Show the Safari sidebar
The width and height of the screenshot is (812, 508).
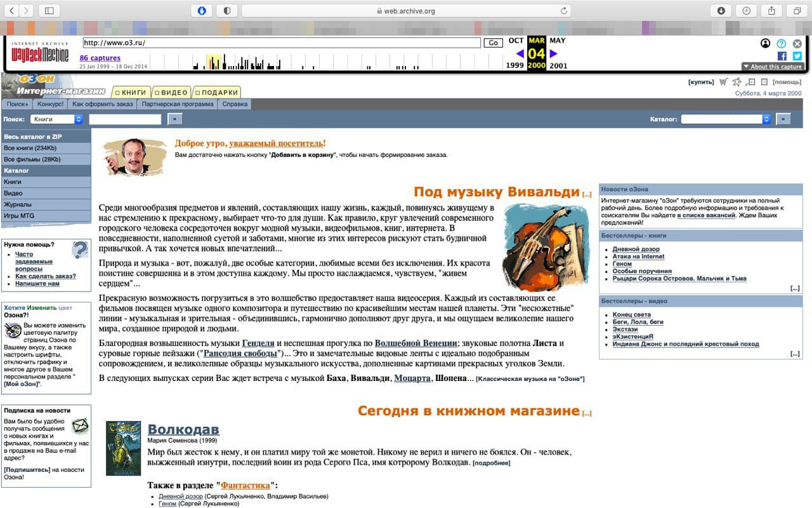click(x=49, y=11)
